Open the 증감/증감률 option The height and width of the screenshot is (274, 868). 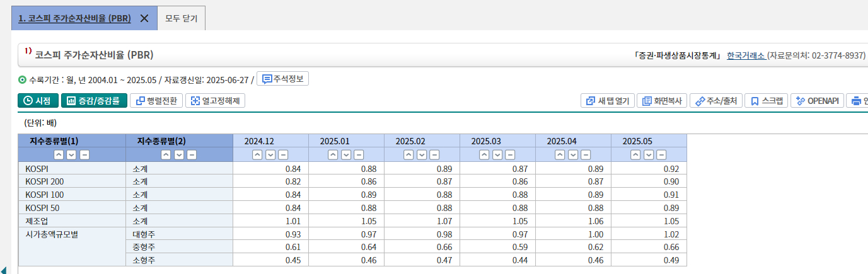(x=94, y=101)
